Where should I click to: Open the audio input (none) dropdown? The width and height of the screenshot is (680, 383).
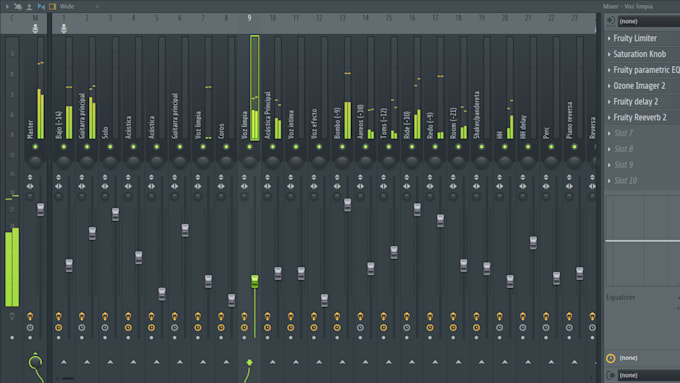click(649, 21)
